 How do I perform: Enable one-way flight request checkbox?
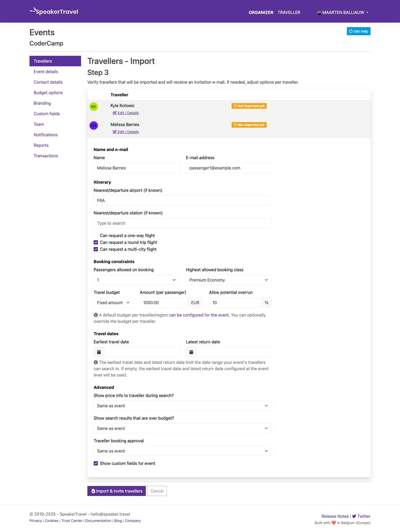coord(96,235)
